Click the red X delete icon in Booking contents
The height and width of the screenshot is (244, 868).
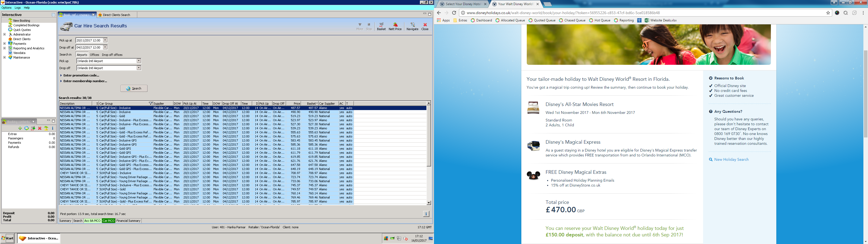pyautogui.click(x=40, y=129)
